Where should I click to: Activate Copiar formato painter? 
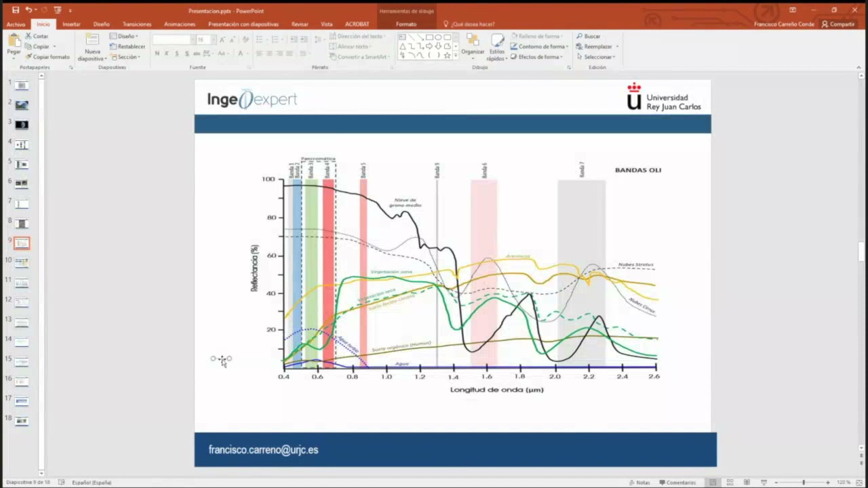(x=47, y=57)
